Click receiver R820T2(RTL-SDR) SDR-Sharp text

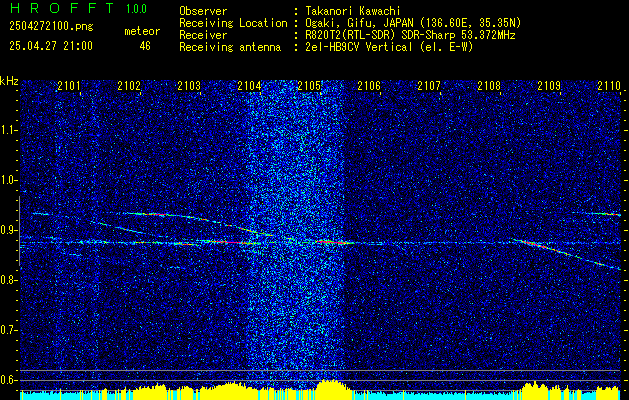pos(411,35)
